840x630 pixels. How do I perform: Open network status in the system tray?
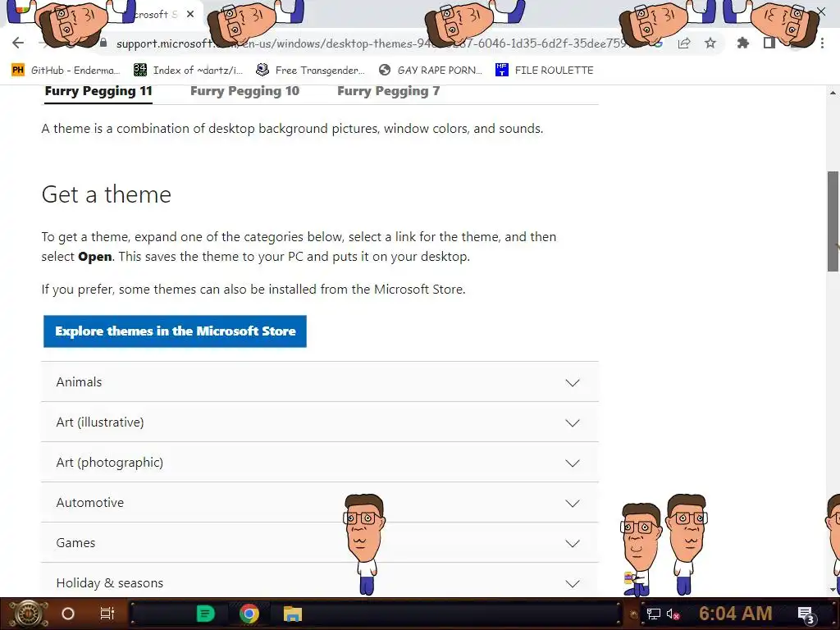[653, 614]
